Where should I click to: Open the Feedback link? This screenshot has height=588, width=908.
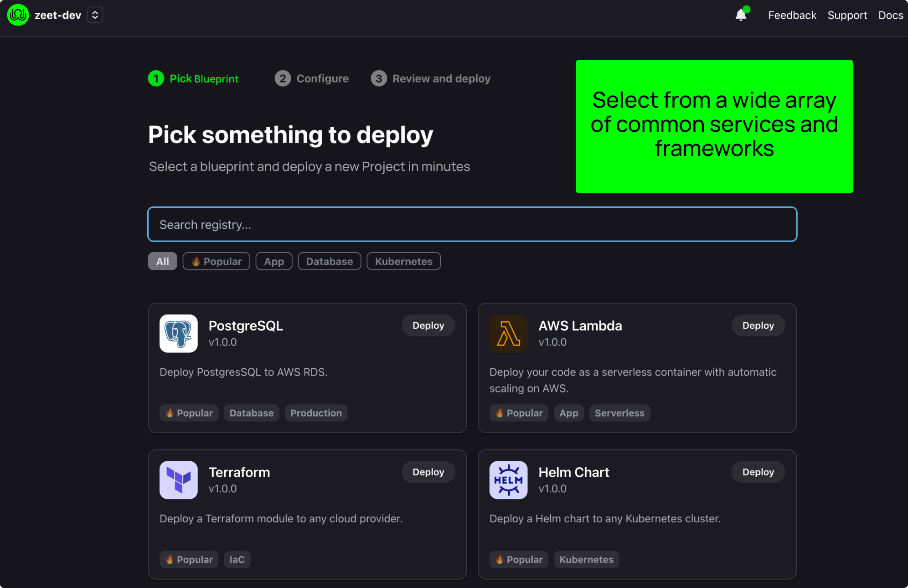(x=792, y=15)
